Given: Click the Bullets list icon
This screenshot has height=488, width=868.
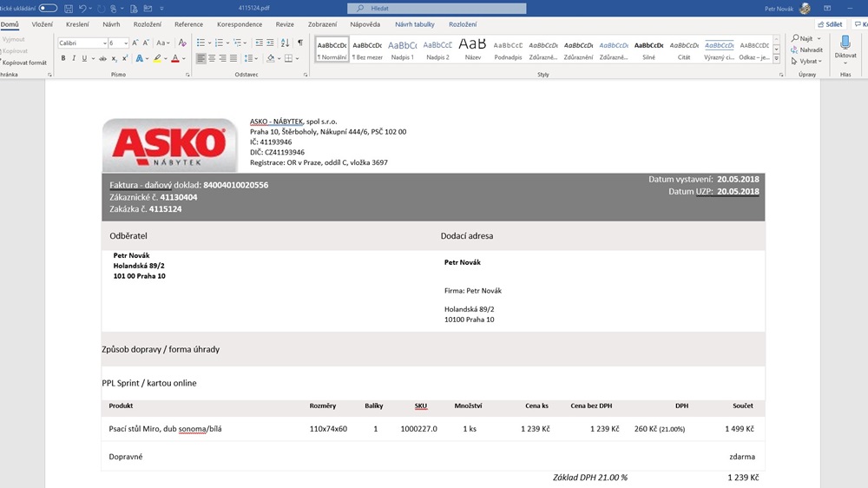Looking at the screenshot, I should click(201, 43).
